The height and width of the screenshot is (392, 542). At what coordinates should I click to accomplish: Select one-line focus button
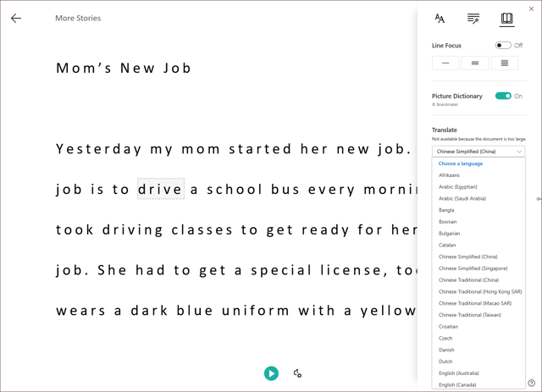pyautogui.click(x=445, y=63)
